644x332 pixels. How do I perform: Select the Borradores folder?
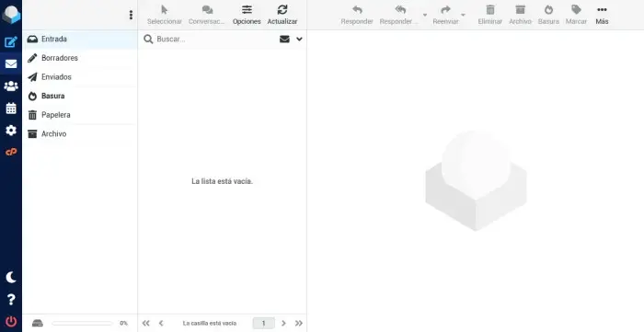[80, 58]
